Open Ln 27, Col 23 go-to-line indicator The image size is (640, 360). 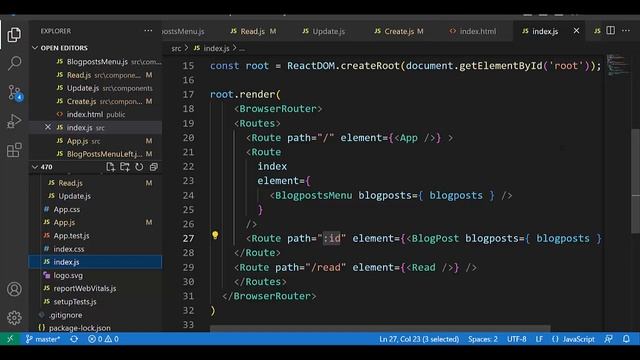coord(419,339)
